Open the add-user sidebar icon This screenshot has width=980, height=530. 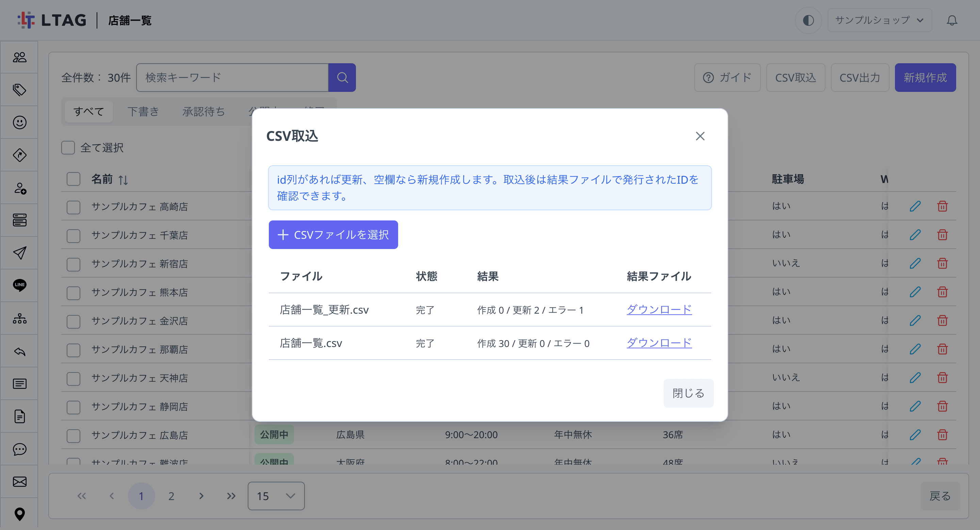point(19,188)
